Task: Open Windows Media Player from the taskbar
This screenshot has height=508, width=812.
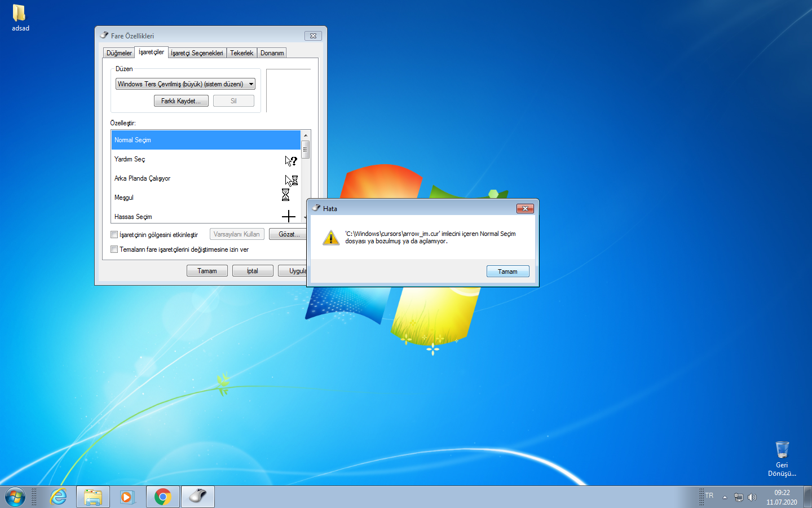Action: click(x=127, y=497)
